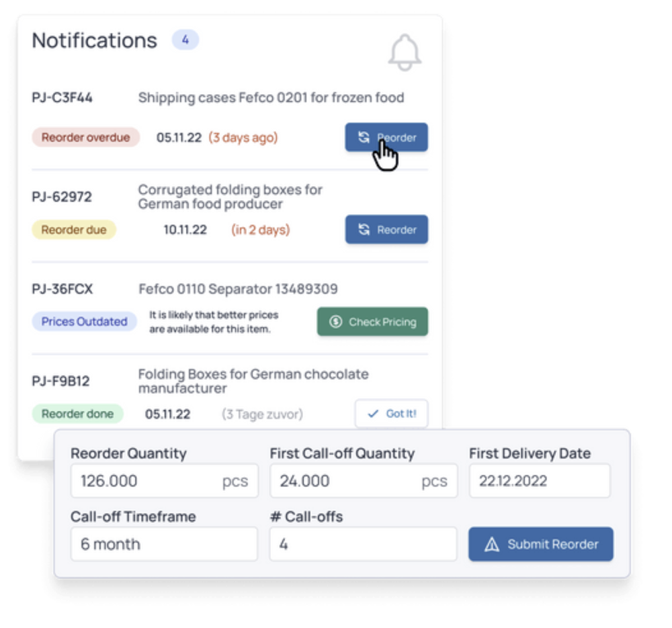
Task: Click the warning triangle icon in Submit Reorder
Action: click(x=492, y=545)
